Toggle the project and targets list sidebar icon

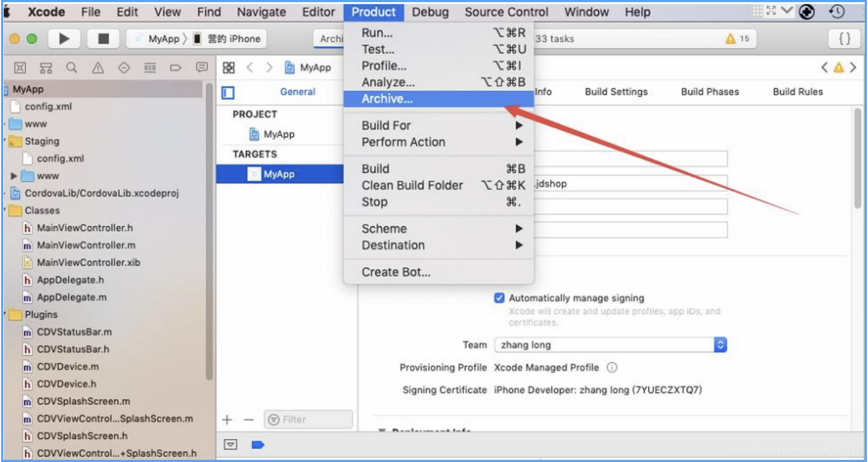click(228, 93)
